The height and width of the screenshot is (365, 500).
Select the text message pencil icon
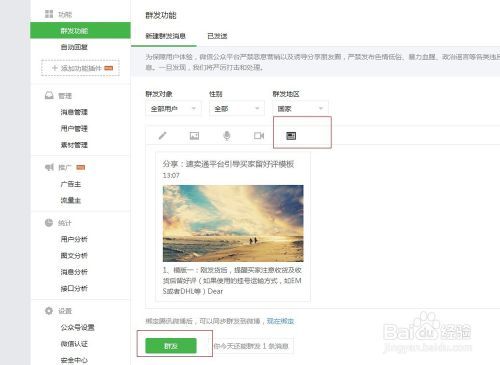point(163,136)
